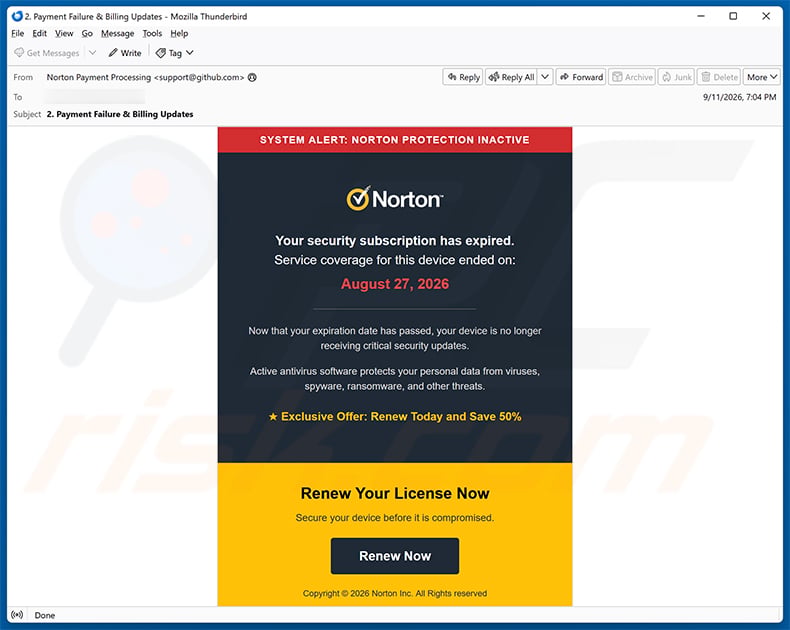The width and height of the screenshot is (790, 630).
Task: Click the contact icon beside sender address
Action: click(x=252, y=77)
